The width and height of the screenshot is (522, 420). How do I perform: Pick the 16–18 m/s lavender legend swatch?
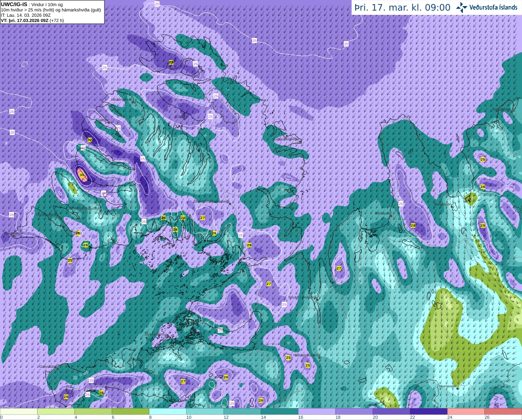[317, 411]
